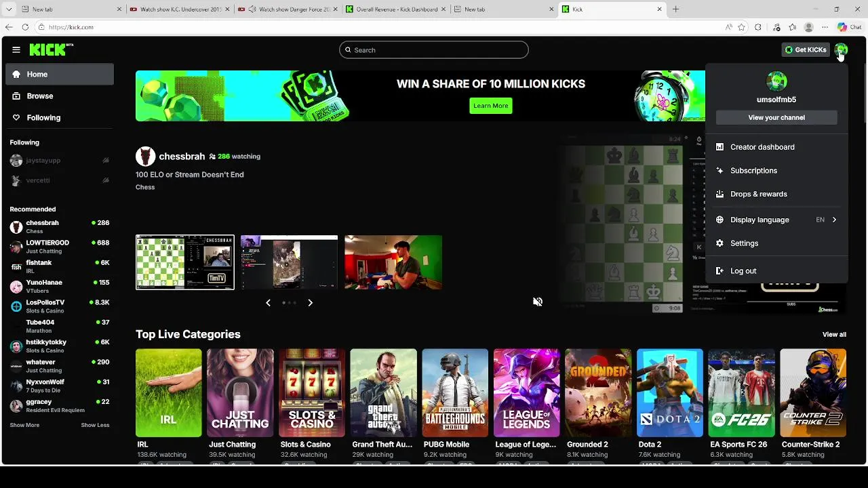Image resolution: width=868 pixels, height=488 pixels.
Task: Click the umsolfmb5 username
Action: tap(776, 100)
